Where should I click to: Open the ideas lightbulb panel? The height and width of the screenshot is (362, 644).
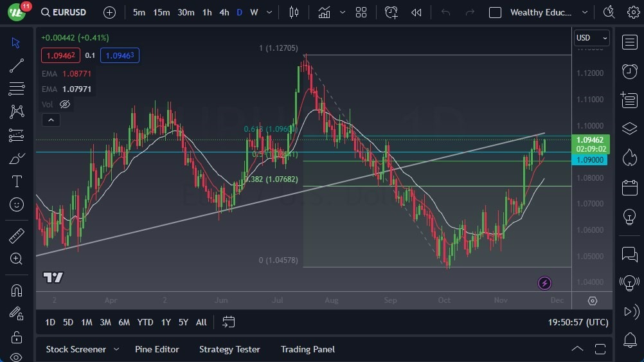pos(630,217)
